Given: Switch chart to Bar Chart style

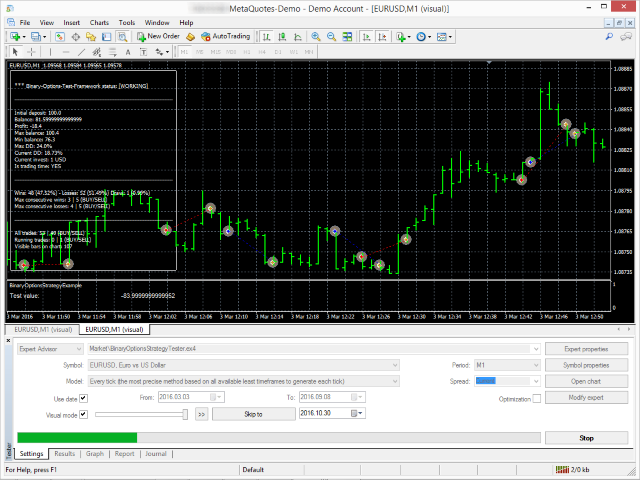Looking at the screenshot, I should [x=267, y=37].
